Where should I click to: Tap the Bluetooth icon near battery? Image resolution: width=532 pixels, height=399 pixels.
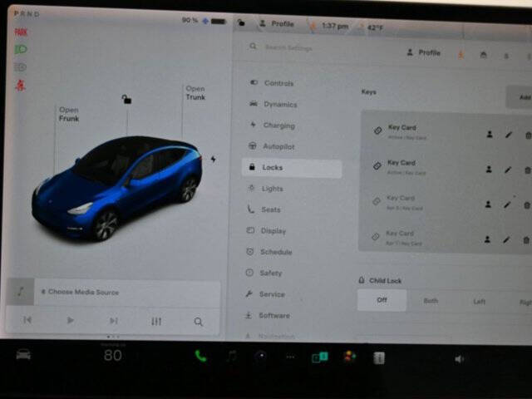[x=205, y=21]
